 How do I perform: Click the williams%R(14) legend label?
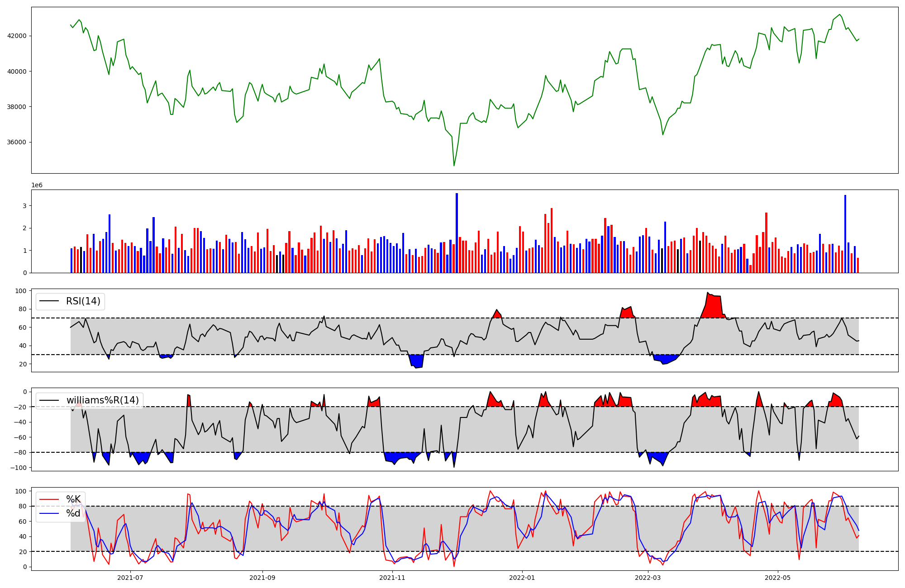click(103, 400)
